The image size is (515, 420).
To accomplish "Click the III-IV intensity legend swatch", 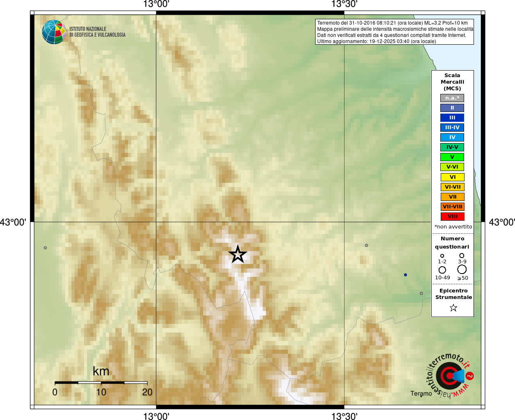I will tap(452, 128).
